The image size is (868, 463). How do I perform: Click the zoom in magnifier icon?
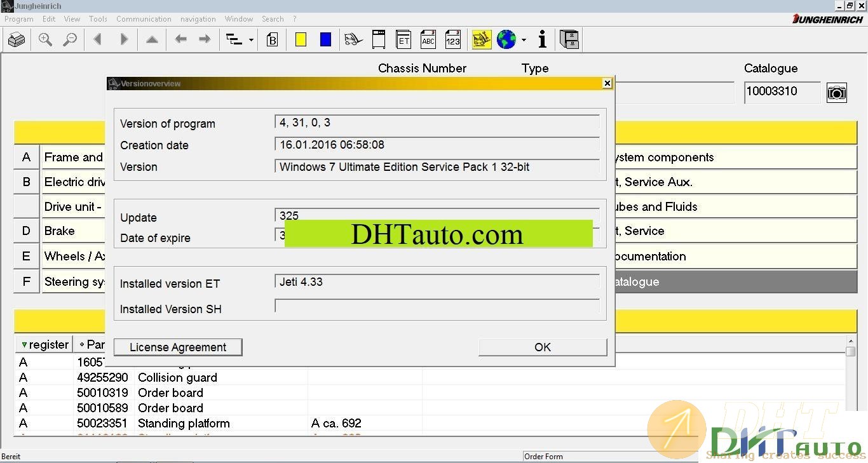pos(45,39)
